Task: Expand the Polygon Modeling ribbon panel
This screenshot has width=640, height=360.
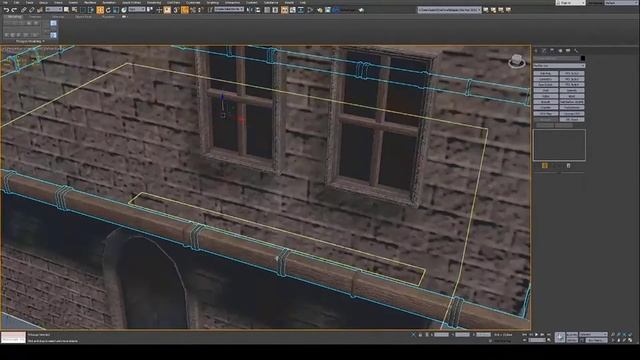Action: [x=30, y=41]
